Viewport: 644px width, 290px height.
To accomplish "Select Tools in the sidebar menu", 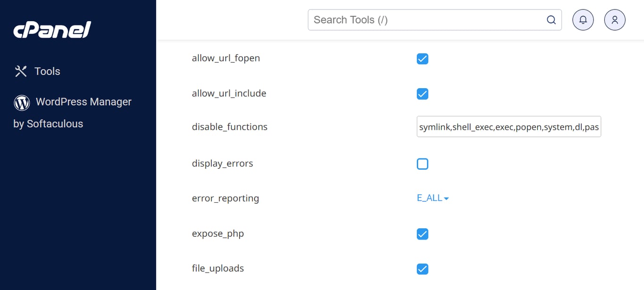I will tap(47, 71).
